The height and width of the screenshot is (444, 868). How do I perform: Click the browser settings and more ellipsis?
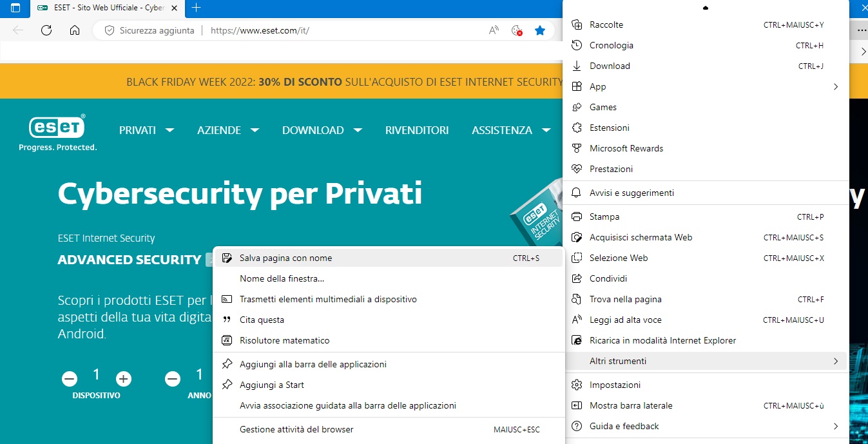pyautogui.click(x=862, y=30)
